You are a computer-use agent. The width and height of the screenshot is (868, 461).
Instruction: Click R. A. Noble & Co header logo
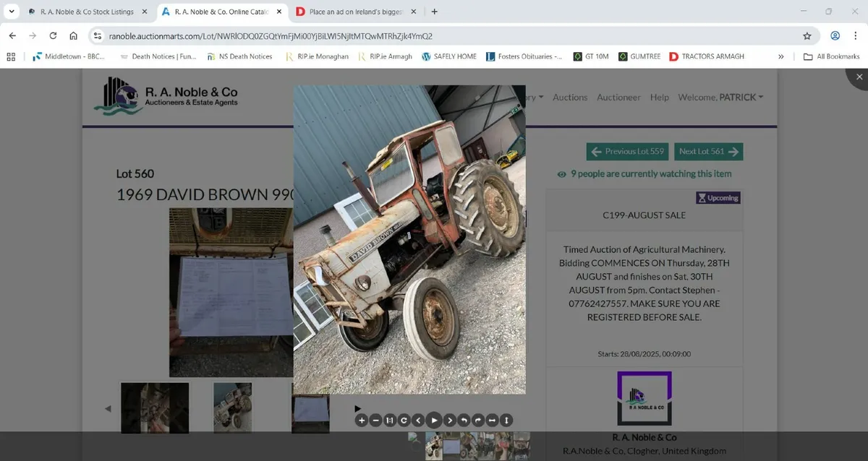tap(166, 96)
